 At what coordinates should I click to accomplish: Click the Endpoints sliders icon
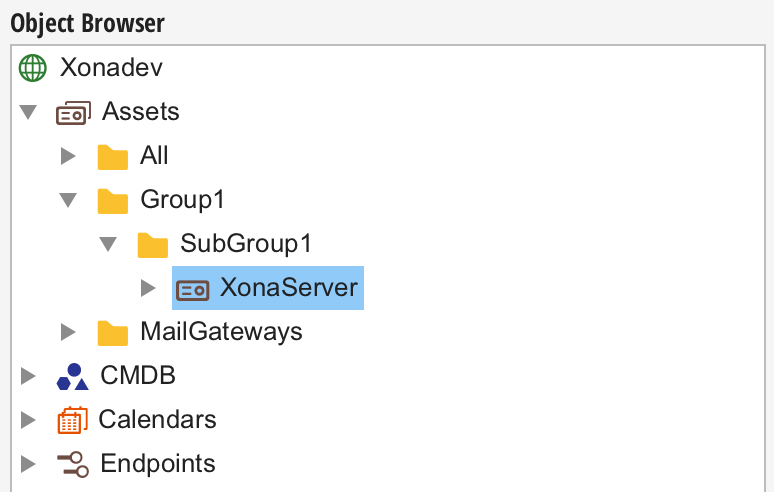point(73,464)
